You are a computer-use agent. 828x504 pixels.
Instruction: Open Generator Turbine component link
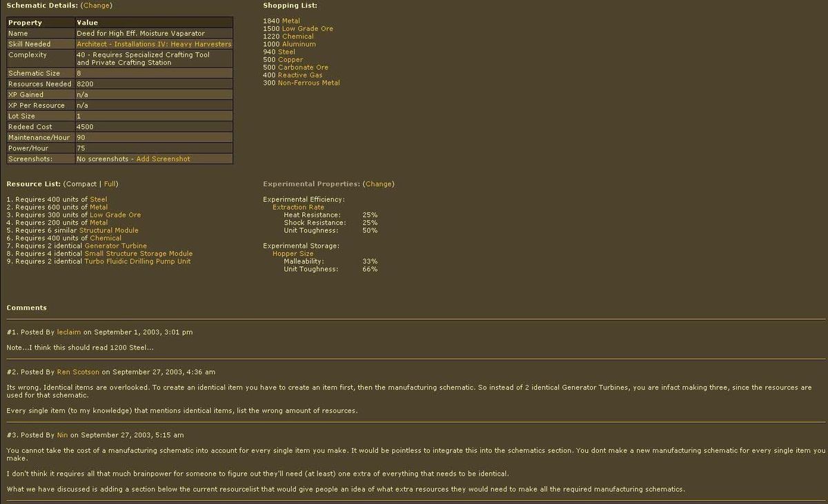[115, 246]
